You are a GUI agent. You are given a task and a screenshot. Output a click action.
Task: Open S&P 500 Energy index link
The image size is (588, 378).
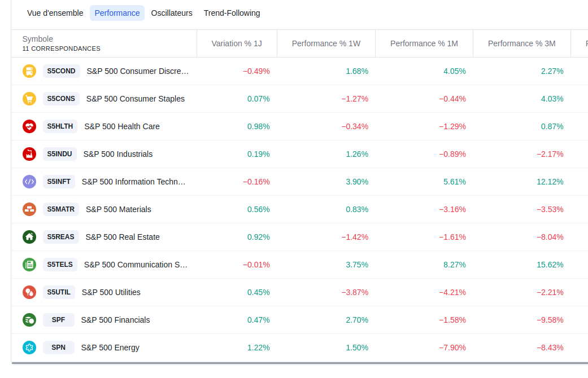[110, 348]
